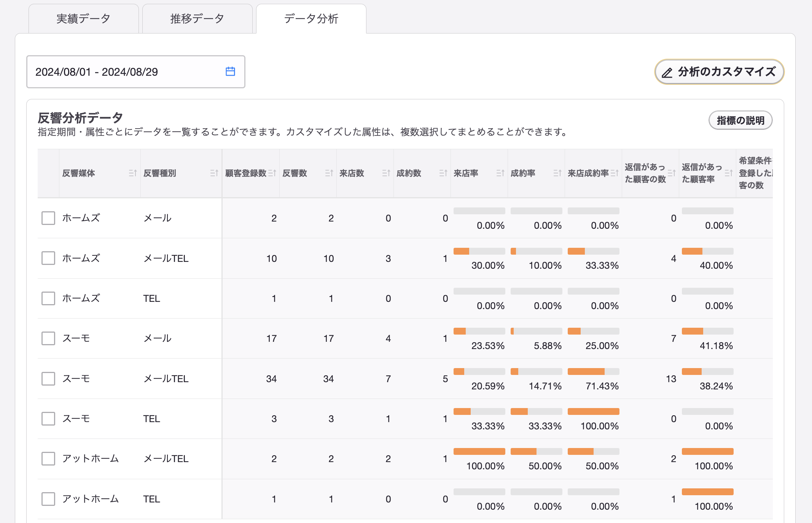Click 返信顧客率 bar for アットホーム TEL
The width and height of the screenshot is (812, 523).
[x=708, y=492]
